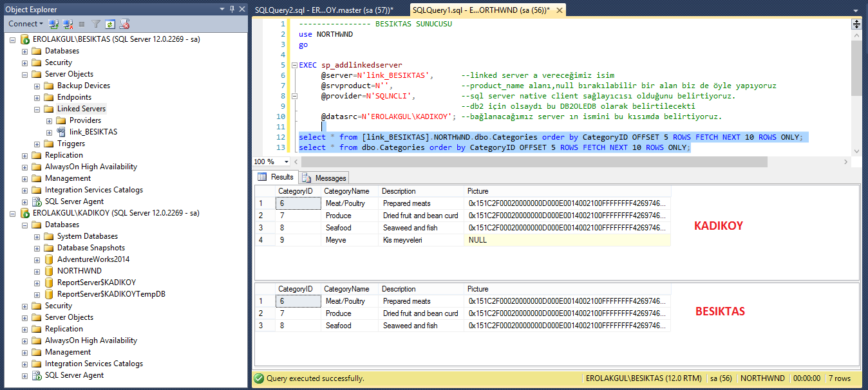The width and height of the screenshot is (868, 390).
Task: Open the Connect dropdown menu
Action: coord(26,24)
